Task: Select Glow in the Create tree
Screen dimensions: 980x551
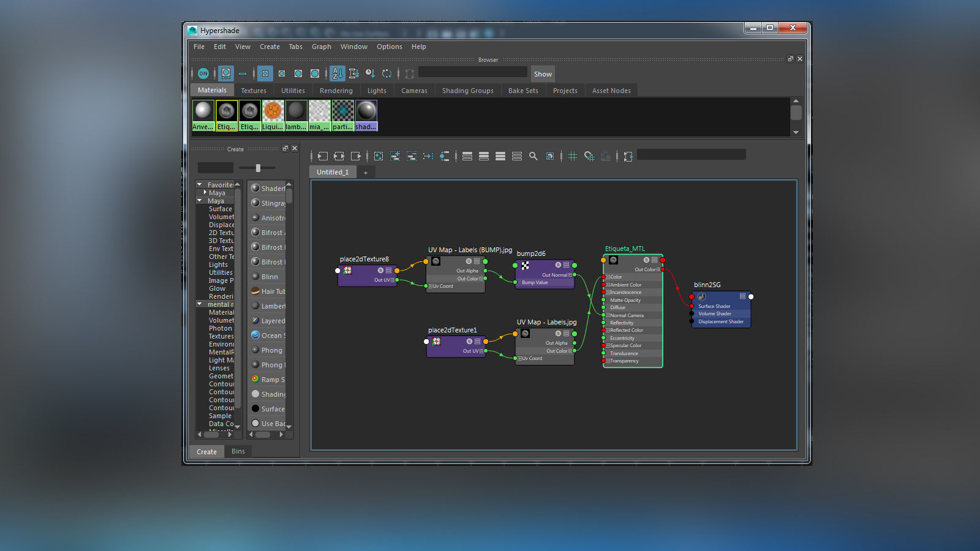Action: point(217,288)
